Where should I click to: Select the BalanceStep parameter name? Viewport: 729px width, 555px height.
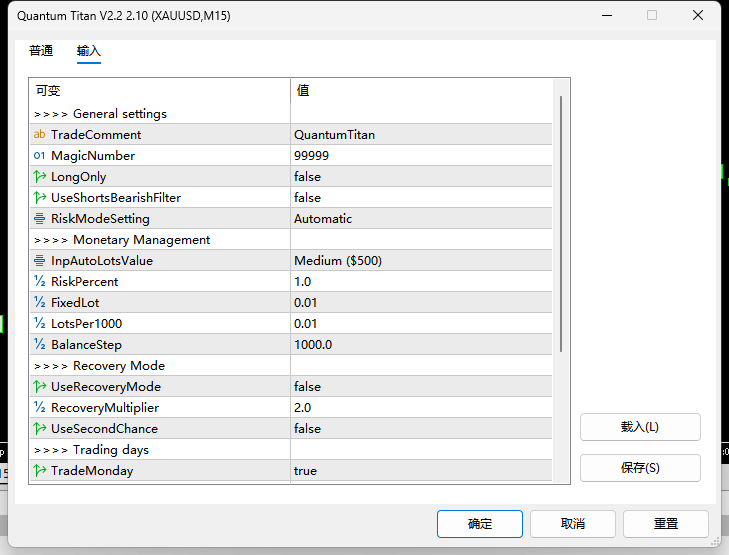pyautogui.click(x=86, y=344)
